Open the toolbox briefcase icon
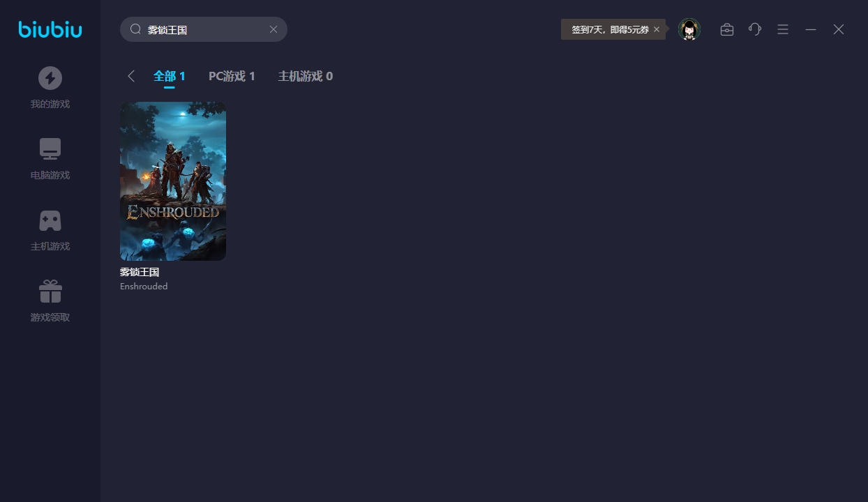The height and width of the screenshot is (502, 868). (x=727, y=29)
